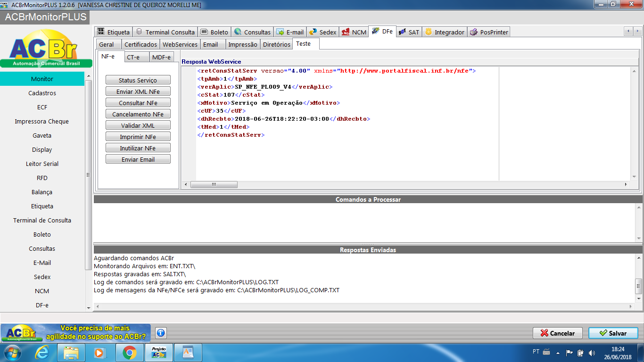Open Google Chrome from the taskbar
Viewport: 644px width, 362px height.
[130, 353]
